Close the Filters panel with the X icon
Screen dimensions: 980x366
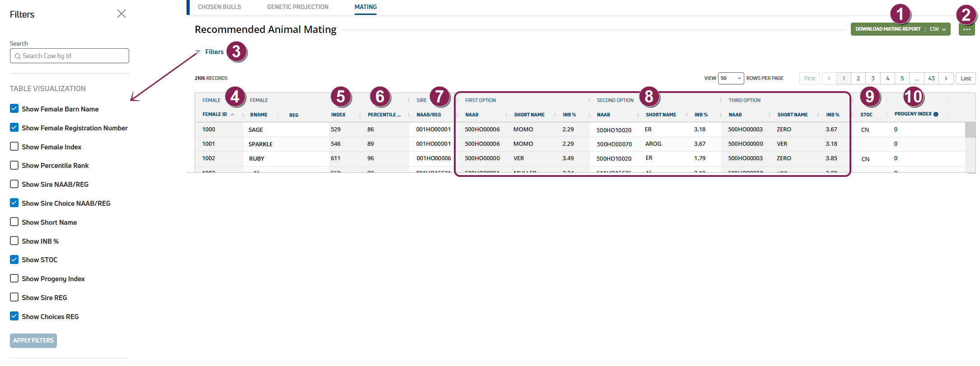tap(121, 14)
